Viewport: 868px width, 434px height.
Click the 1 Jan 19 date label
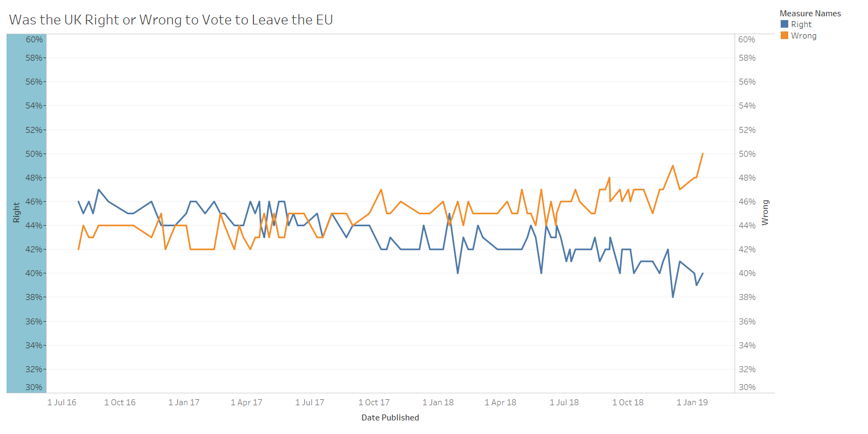692,403
